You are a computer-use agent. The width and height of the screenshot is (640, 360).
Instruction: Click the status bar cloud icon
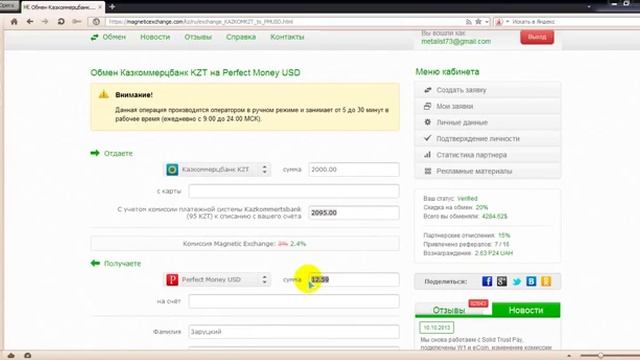(x=11, y=356)
